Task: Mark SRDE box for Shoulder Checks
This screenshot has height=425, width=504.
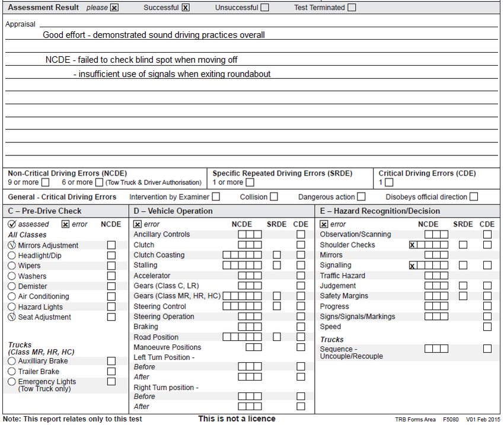Action: (463, 245)
